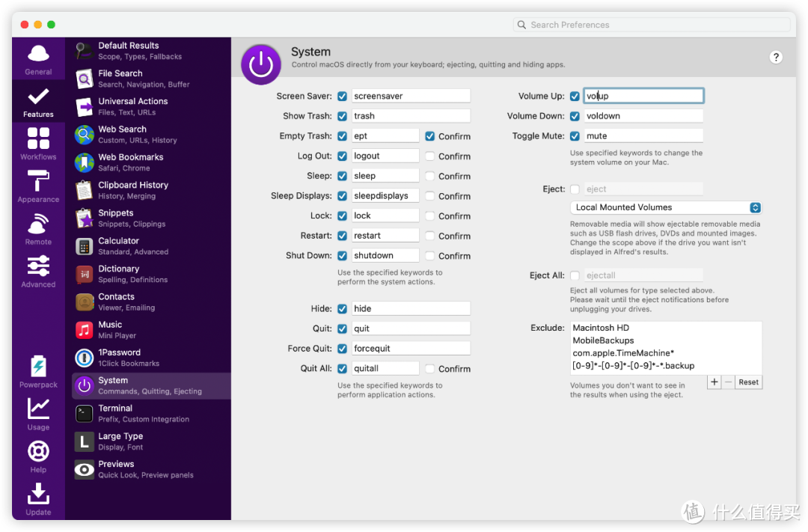The height and width of the screenshot is (532, 808).
Task: Select Macintosh HD in exclude list
Action: [601, 328]
